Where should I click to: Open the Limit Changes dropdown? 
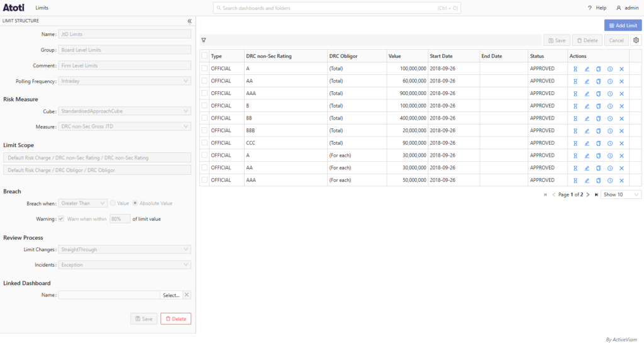click(x=125, y=249)
